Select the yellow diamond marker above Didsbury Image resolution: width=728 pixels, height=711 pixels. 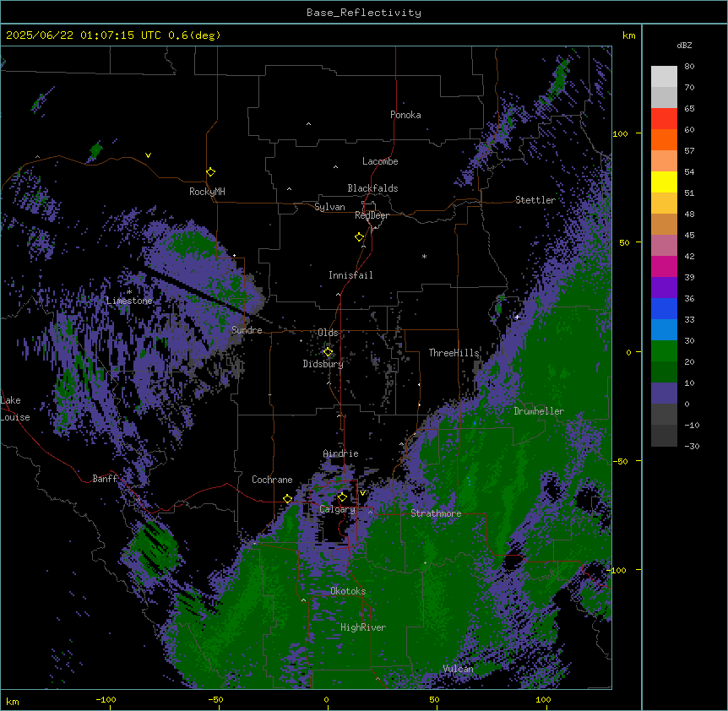coord(328,352)
